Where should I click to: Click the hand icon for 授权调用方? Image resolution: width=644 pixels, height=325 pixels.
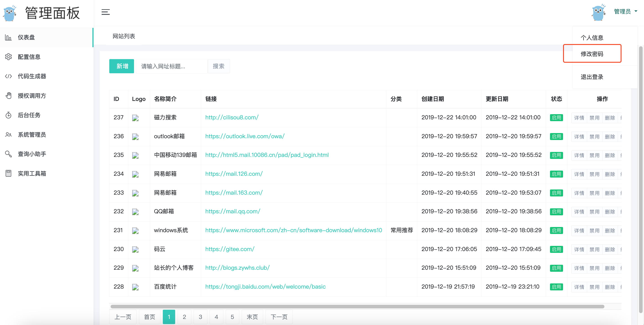click(8, 96)
